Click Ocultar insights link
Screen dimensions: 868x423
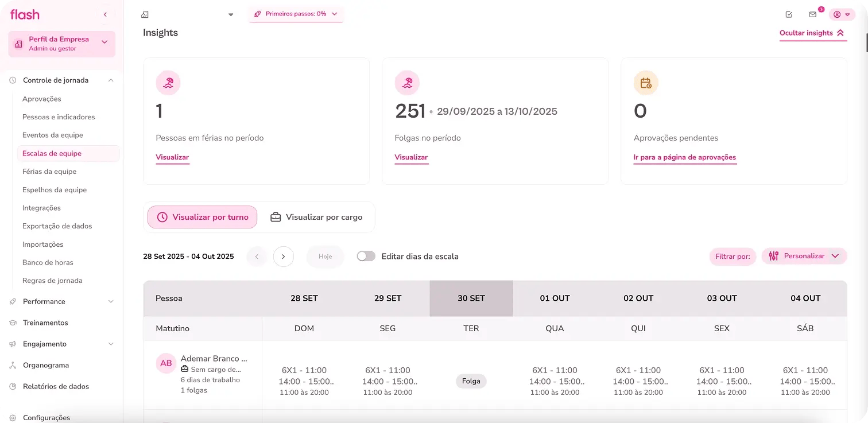pyautogui.click(x=812, y=33)
